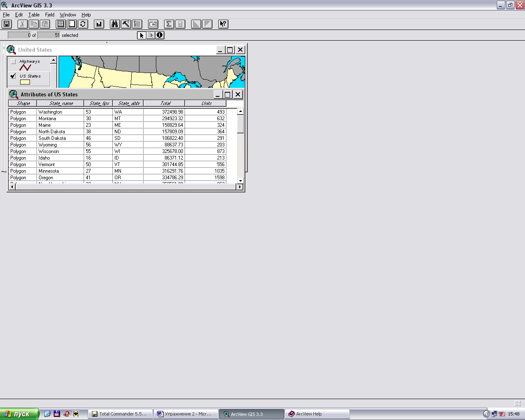The height and width of the screenshot is (420, 525).
Task: Click the Units value 1598
Action: [219, 178]
